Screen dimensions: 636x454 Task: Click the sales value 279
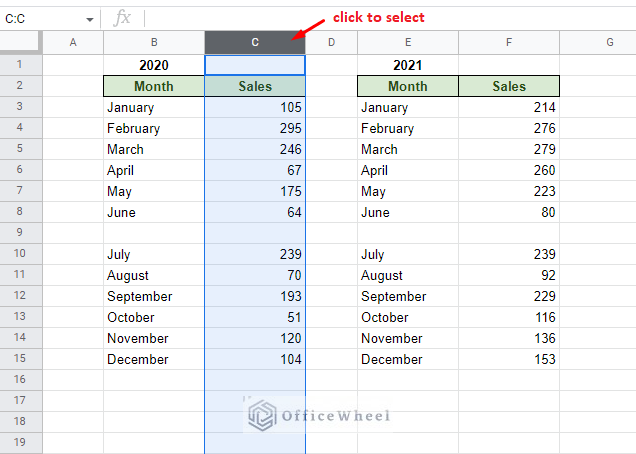[x=509, y=149]
